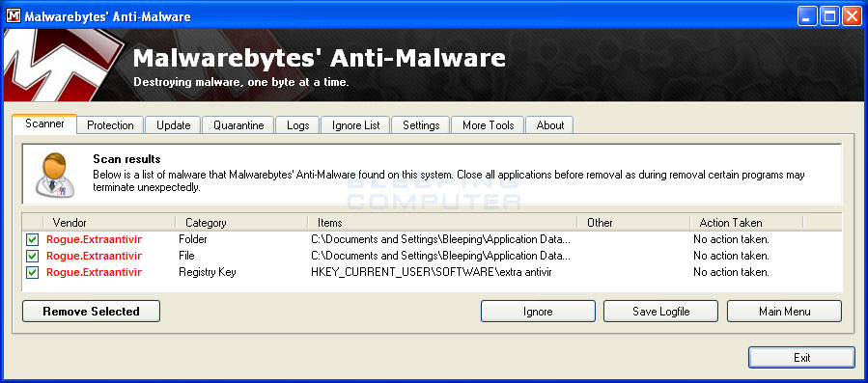Click 'No action taken.' in the Folder row

tap(731, 239)
